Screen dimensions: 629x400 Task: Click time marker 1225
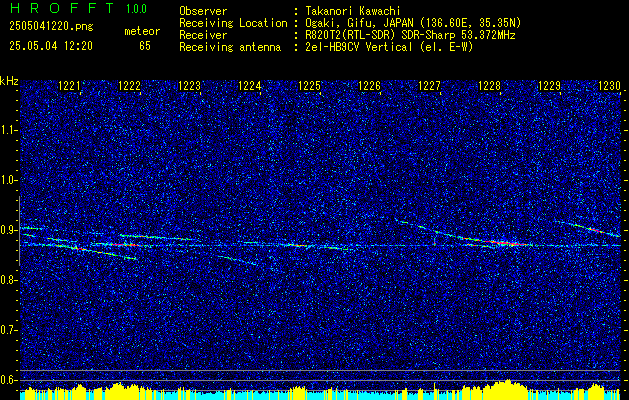tap(310, 86)
